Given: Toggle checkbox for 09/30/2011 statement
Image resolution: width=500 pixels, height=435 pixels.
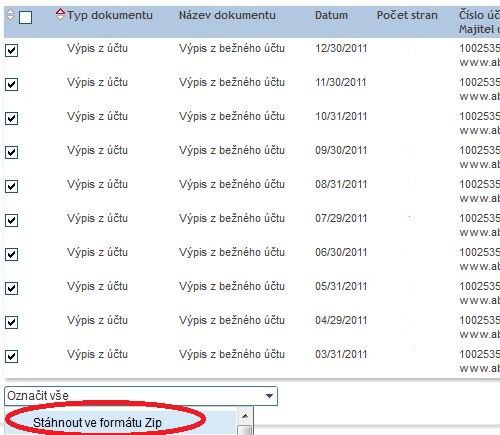Looking at the screenshot, I should coord(11,152).
